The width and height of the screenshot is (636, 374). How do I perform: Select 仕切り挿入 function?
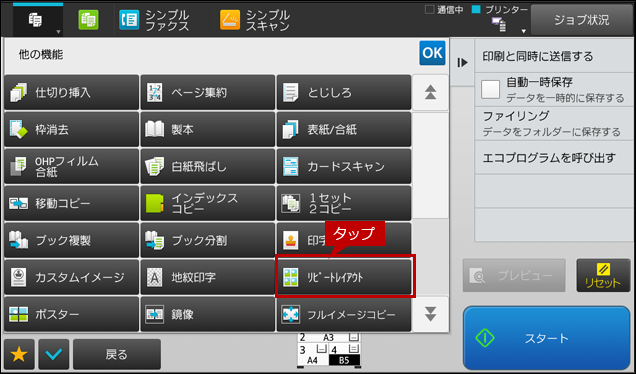[71, 92]
